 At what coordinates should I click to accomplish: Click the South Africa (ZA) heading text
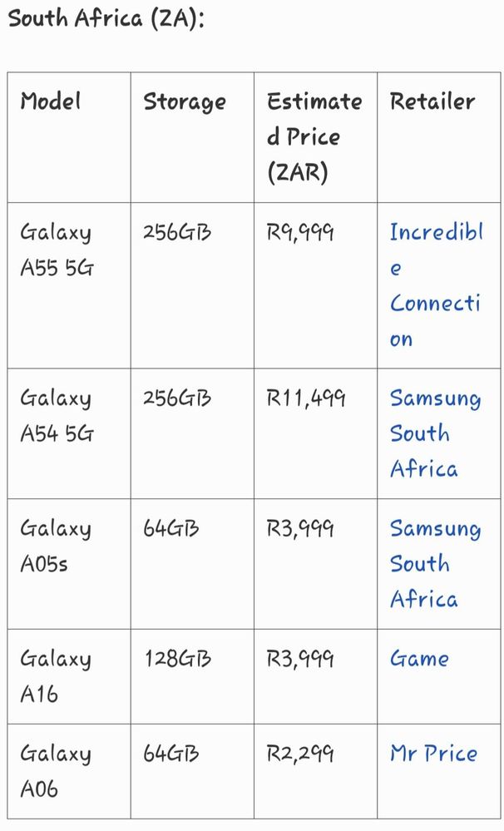tap(106, 18)
